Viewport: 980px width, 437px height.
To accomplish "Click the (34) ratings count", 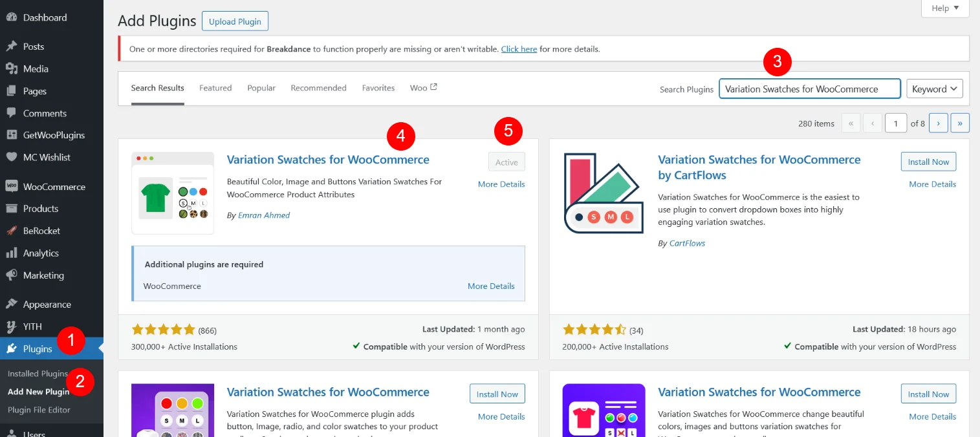I will [637, 330].
